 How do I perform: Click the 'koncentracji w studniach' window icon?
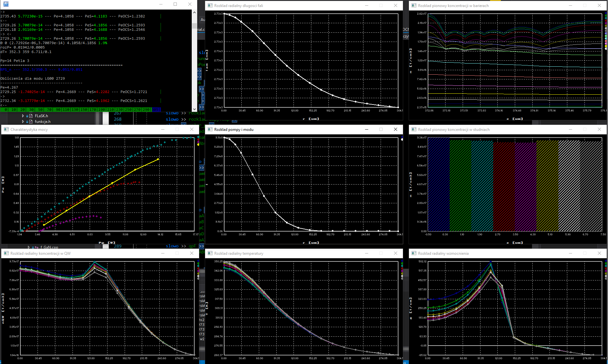[414, 129]
